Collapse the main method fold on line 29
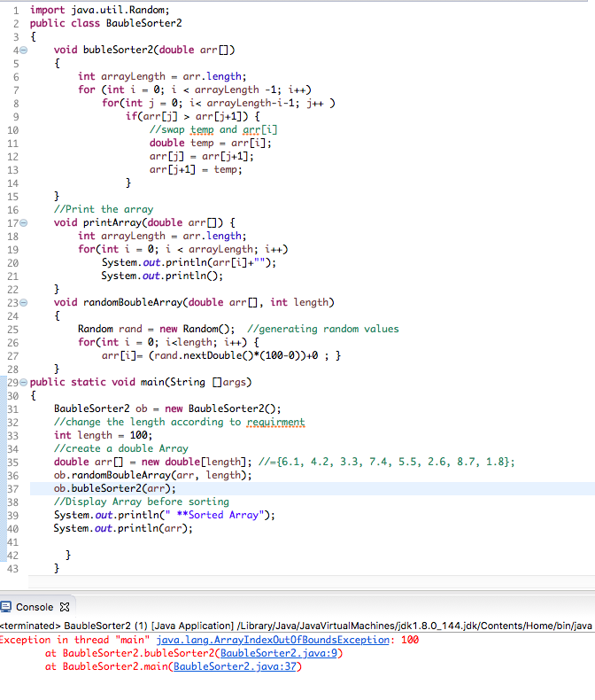This screenshot has width=595, height=700. (24, 383)
